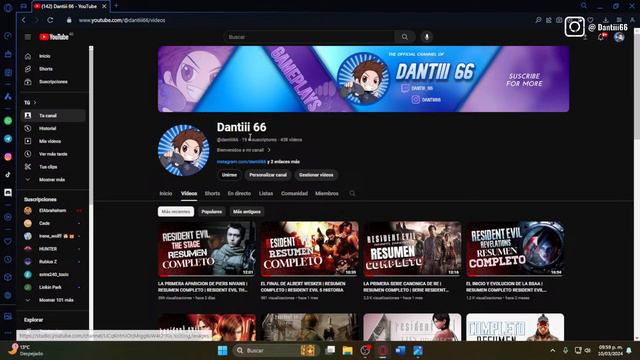The image size is (640, 360).
Task: Start voice search with microphone icon
Action: 427,37
